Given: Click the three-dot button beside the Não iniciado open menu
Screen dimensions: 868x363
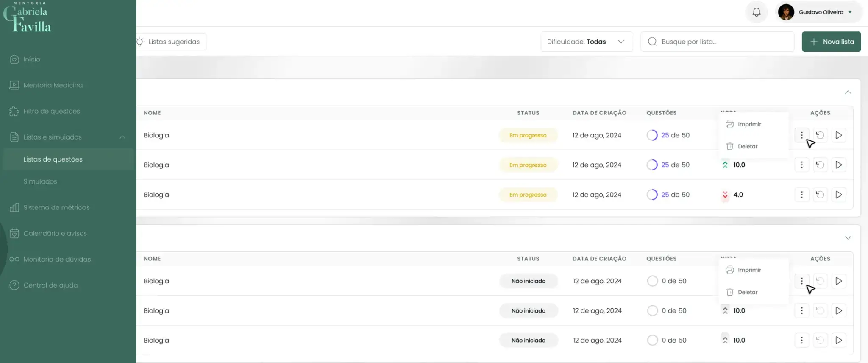Looking at the screenshot, I should [802, 281].
